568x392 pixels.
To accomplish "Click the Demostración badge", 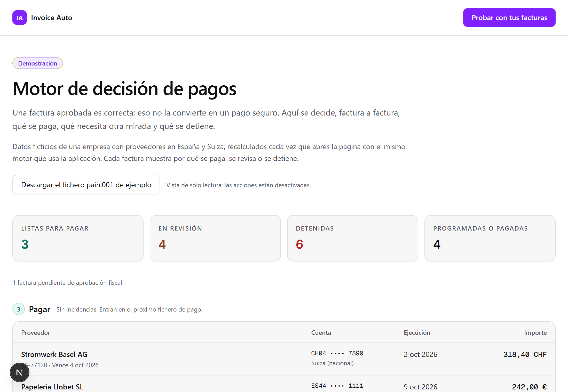I will point(38,63).
